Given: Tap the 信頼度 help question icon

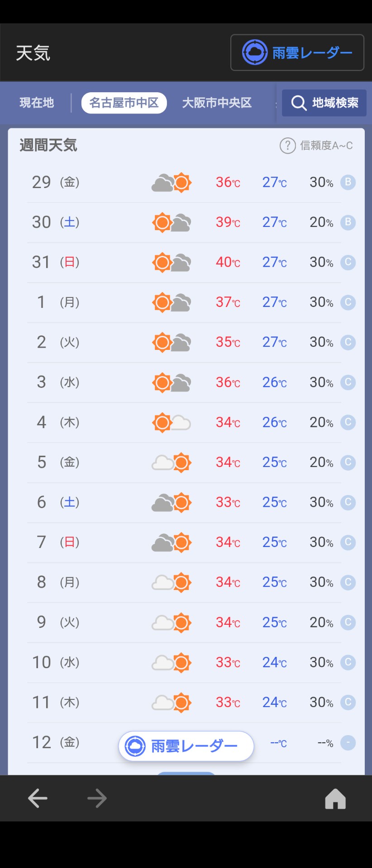Looking at the screenshot, I should pos(287,146).
